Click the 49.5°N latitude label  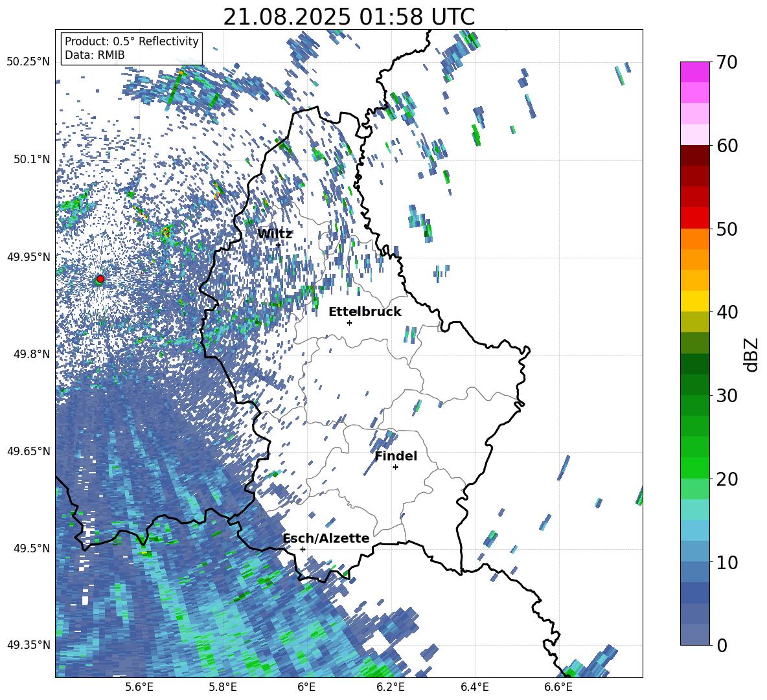33,548
